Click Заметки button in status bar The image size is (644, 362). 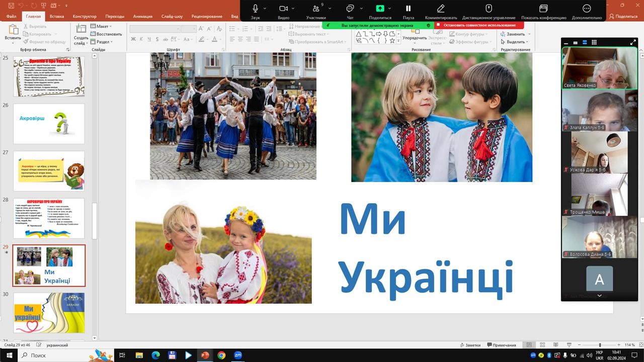click(470, 345)
